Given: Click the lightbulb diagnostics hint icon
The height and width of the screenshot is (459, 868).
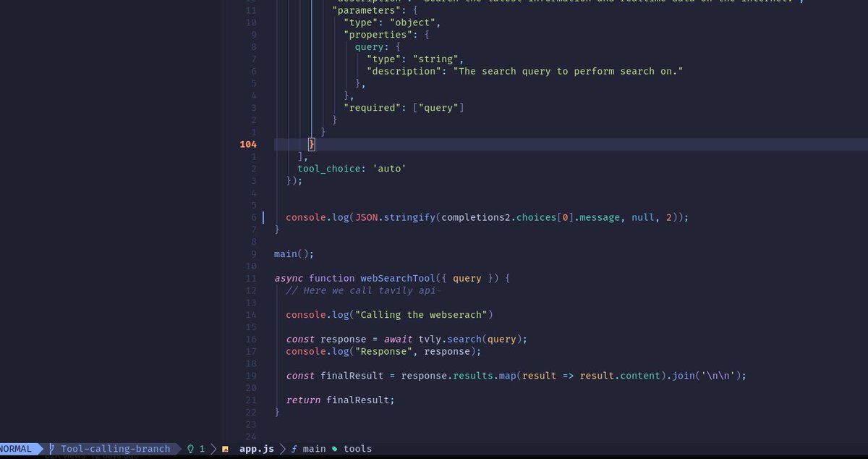Looking at the screenshot, I should pos(191,449).
